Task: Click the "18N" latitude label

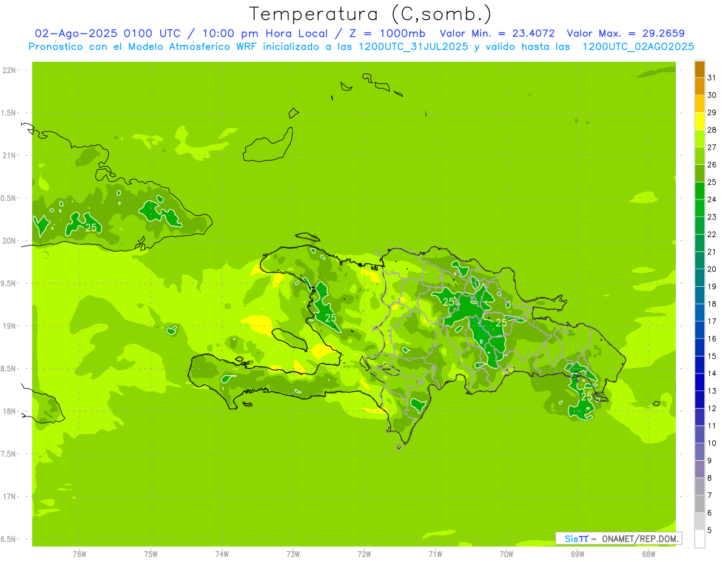Action: click(x=9, y=412)
